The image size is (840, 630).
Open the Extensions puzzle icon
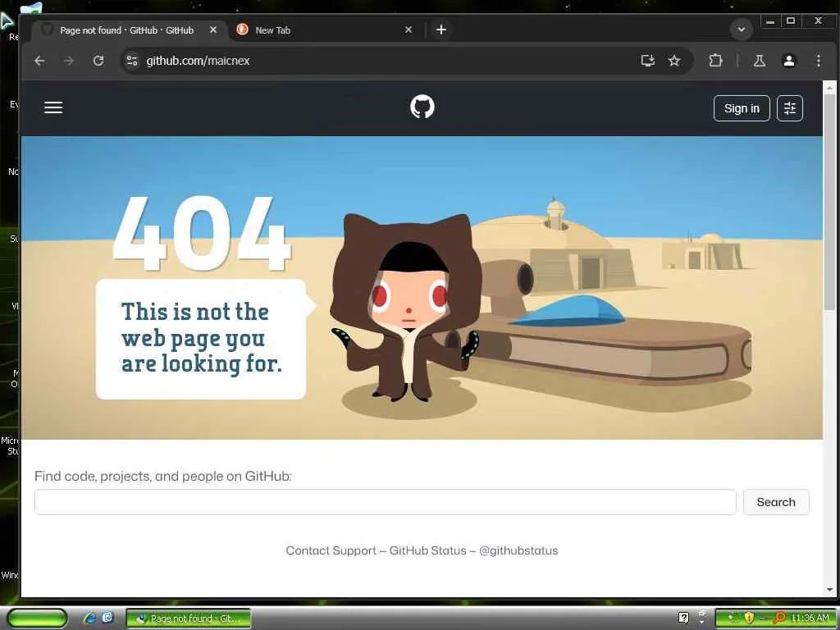[x=715, y=61]
